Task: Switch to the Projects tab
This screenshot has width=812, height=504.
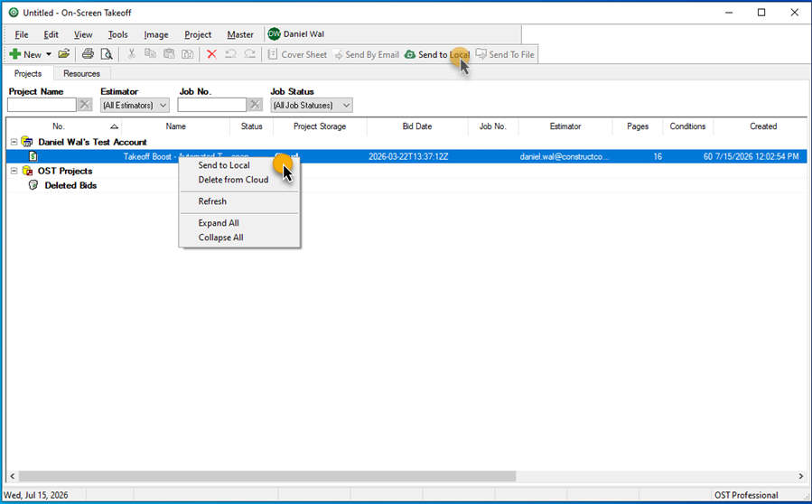Action: tap(28, 73)
